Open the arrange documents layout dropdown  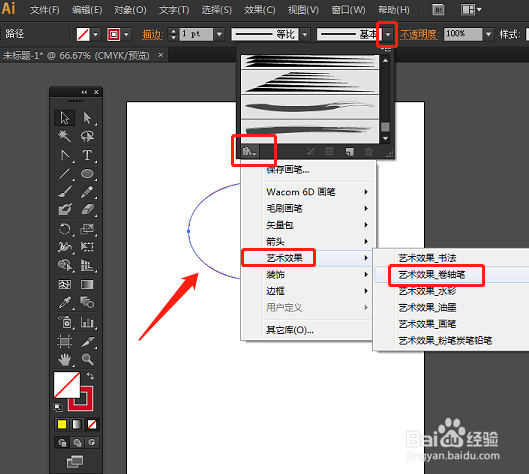[471, 10]
